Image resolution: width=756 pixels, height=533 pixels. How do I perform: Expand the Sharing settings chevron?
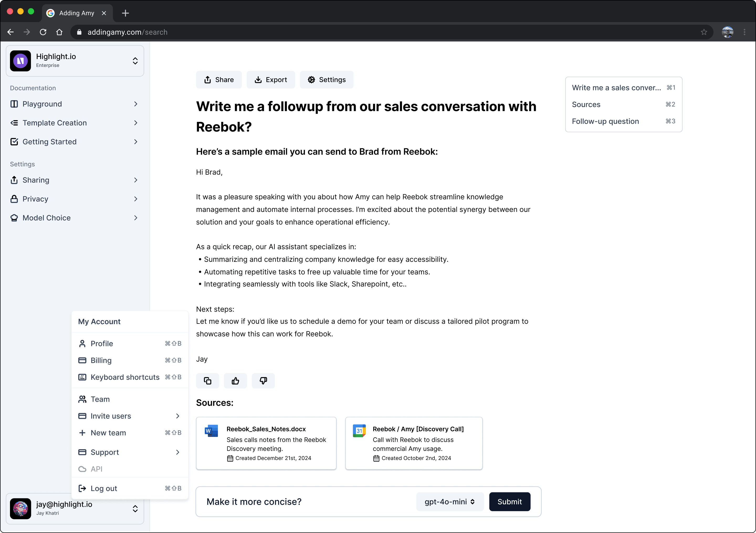click(136, 180)
